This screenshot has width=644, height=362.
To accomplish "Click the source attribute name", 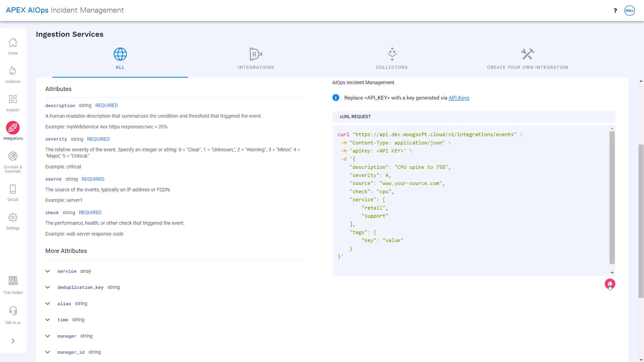I will pos(53,179).
